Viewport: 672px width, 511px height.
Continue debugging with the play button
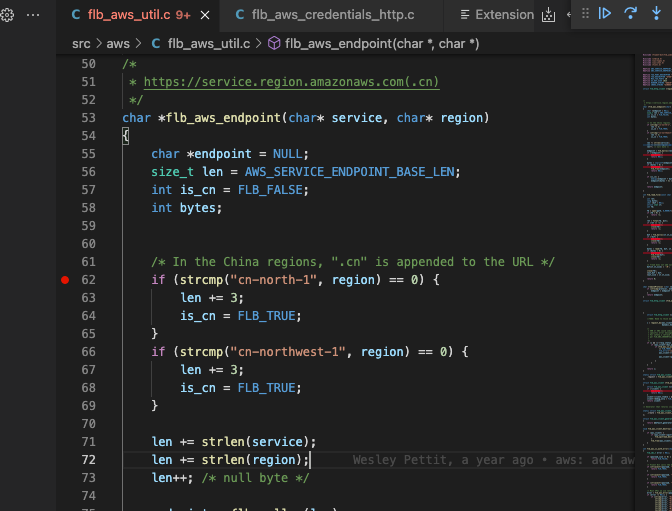coord(605,14)
